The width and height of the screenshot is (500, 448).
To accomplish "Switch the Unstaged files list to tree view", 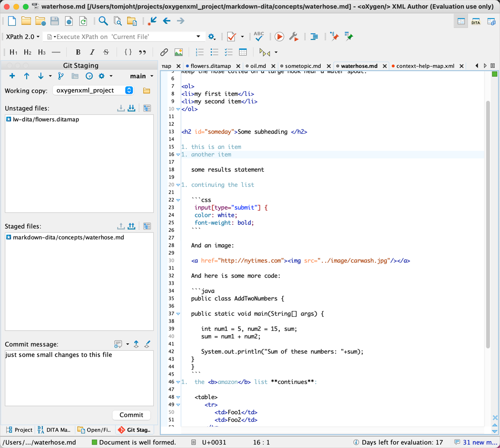I will tap(147, 108).
